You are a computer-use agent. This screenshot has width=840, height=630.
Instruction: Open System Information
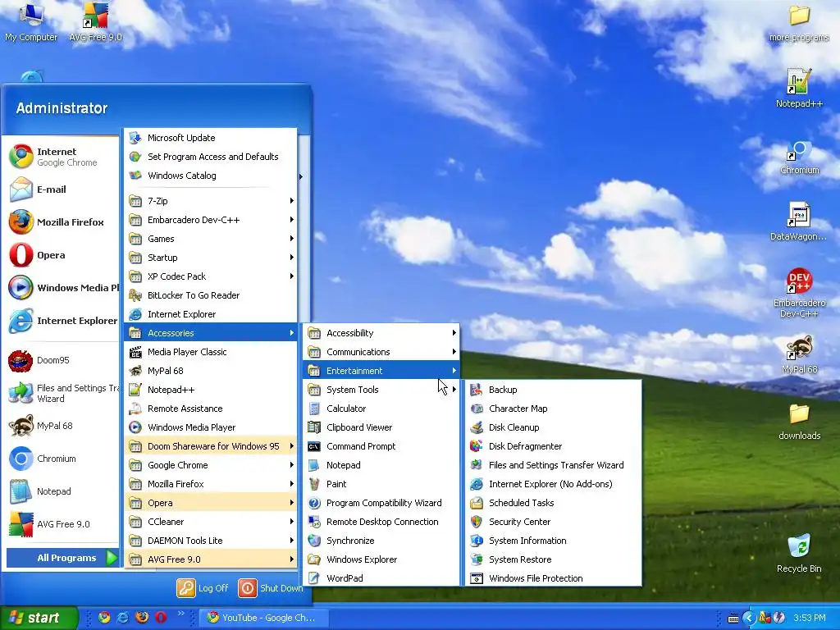(553, 541)
